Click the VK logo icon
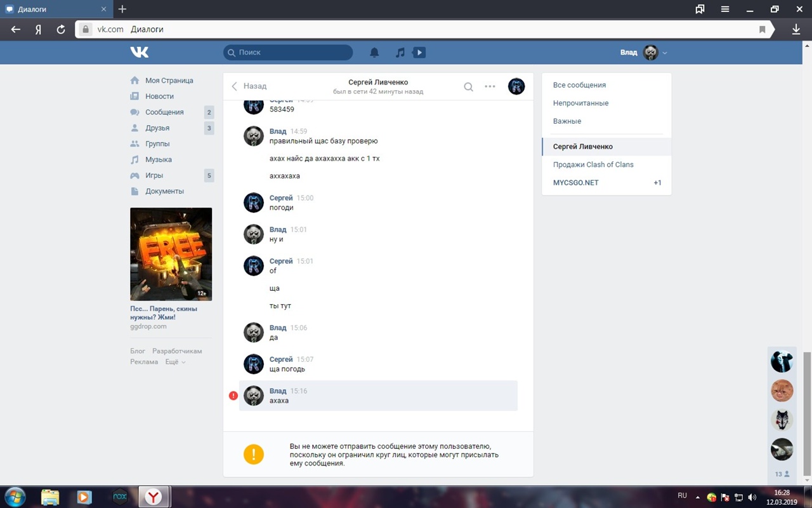 (139, 52)
